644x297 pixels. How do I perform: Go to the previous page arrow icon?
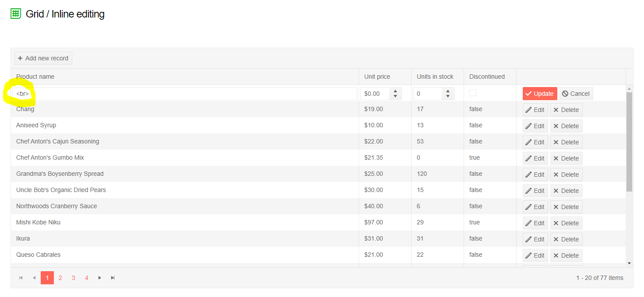[34, 278]
